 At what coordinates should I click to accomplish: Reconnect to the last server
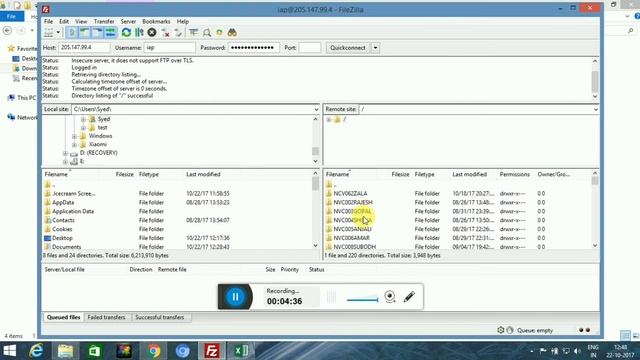178,32
